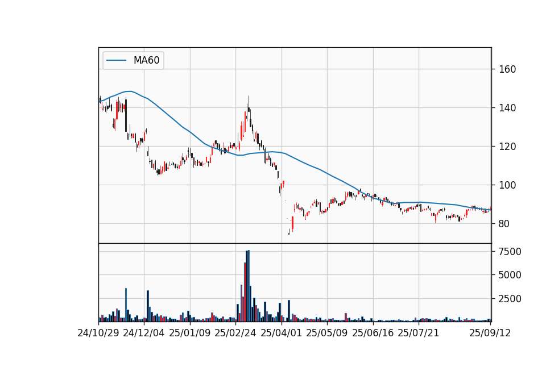Click the 5000 volume axis label
This screenshot has height=392, width=546.
(x=510, y=275)
